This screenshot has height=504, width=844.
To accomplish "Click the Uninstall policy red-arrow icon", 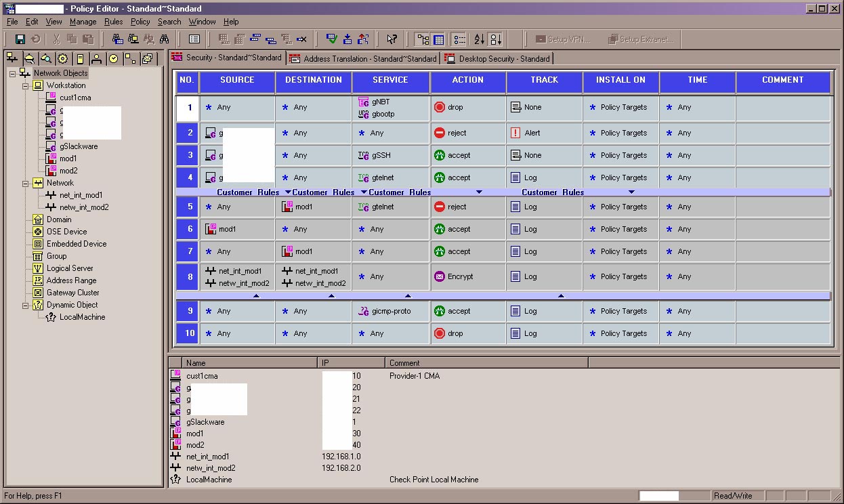I will [x=362, y=39].
